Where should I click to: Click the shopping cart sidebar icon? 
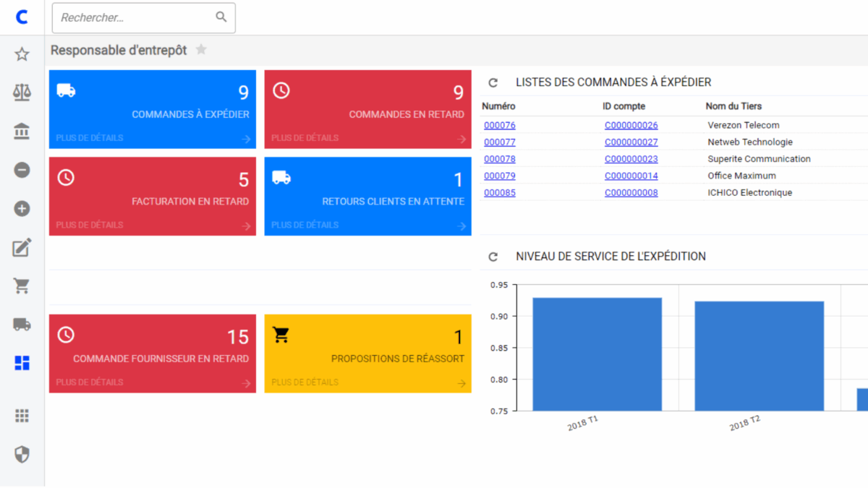pos(22,286)
